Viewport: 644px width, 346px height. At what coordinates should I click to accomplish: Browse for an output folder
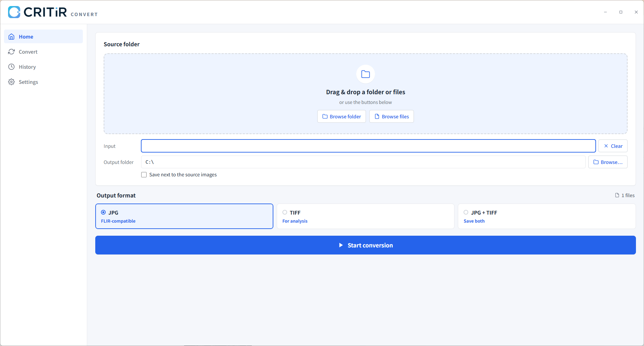point(608,162)
